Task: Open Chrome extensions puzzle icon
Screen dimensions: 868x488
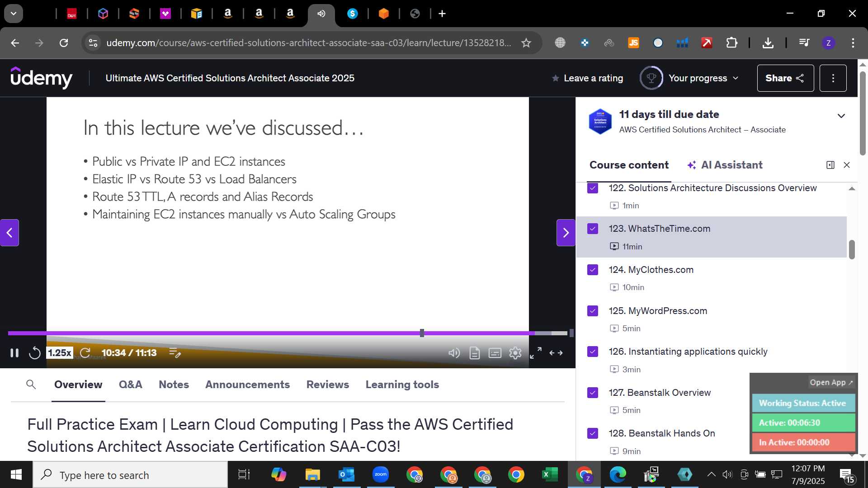Action: pos(731,43)
